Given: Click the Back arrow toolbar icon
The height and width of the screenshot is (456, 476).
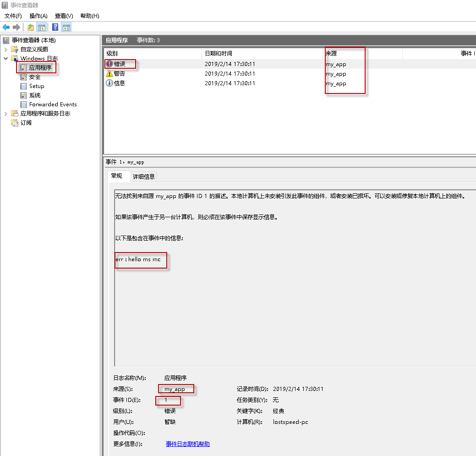Looking at the screenshot, I should point(6,27).
